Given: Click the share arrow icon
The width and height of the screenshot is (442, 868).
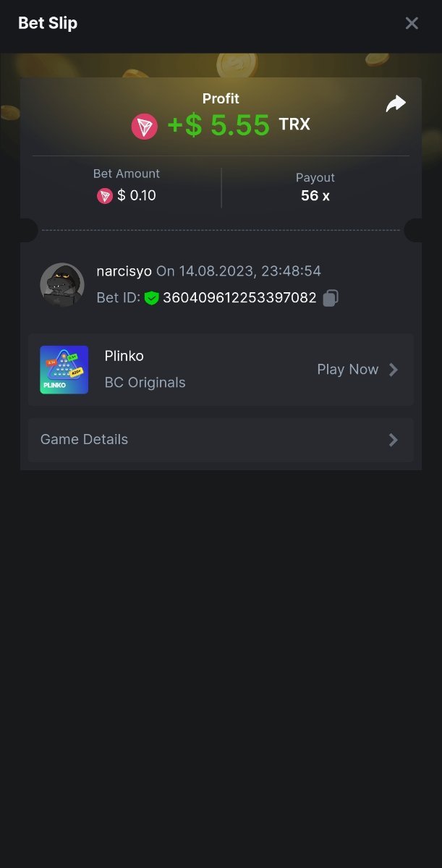Looking at the screenshot, I should click(x=396, y=104).
